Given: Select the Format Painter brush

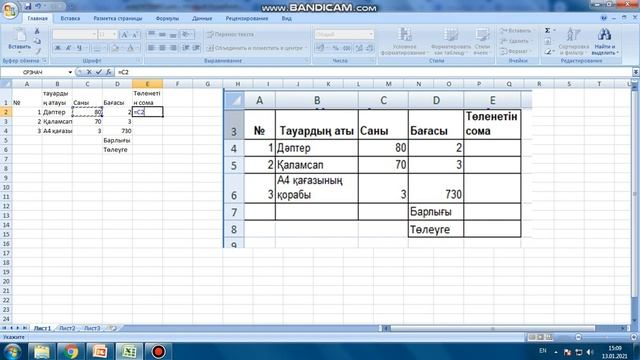Looking at the screenshot, I should 37,51.
